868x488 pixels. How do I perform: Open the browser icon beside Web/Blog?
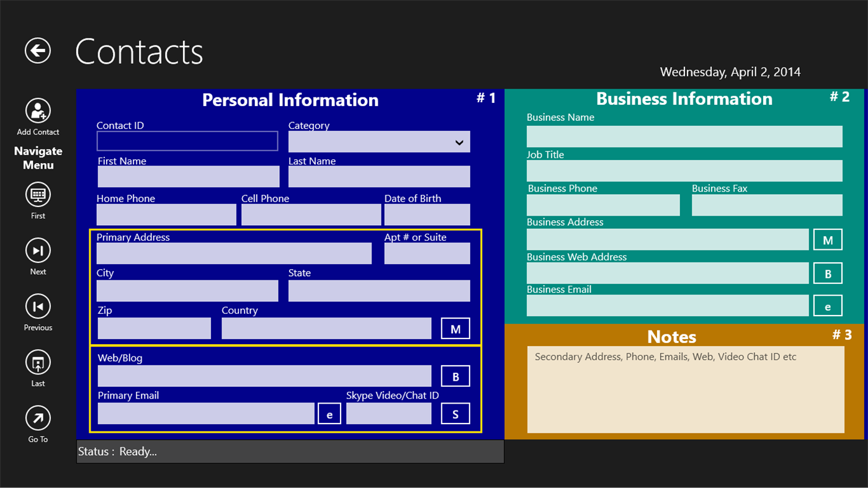(455, 375)
